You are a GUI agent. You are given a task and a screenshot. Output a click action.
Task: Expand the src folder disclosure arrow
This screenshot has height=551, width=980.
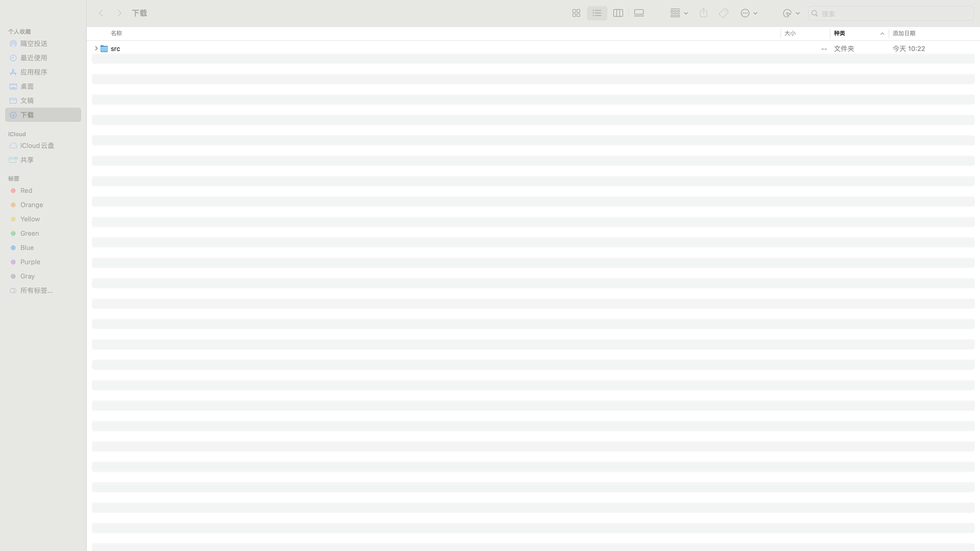(96, 48)
